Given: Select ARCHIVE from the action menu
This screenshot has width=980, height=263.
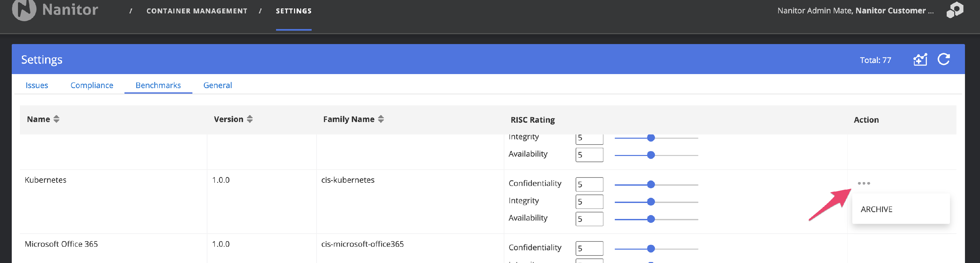Looking at the screenshot, I should (876, 209).
